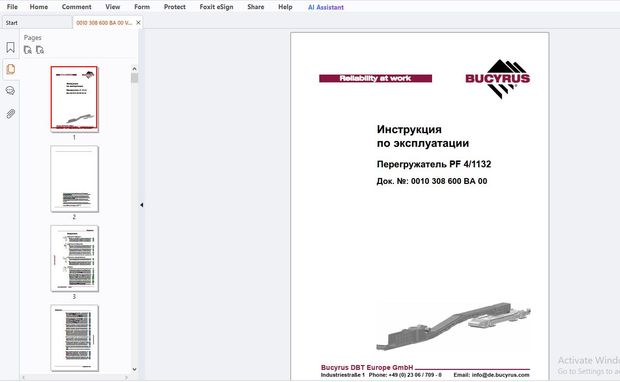
Task: Close the 0010 308 600 BA document tab
Action: 138,23
